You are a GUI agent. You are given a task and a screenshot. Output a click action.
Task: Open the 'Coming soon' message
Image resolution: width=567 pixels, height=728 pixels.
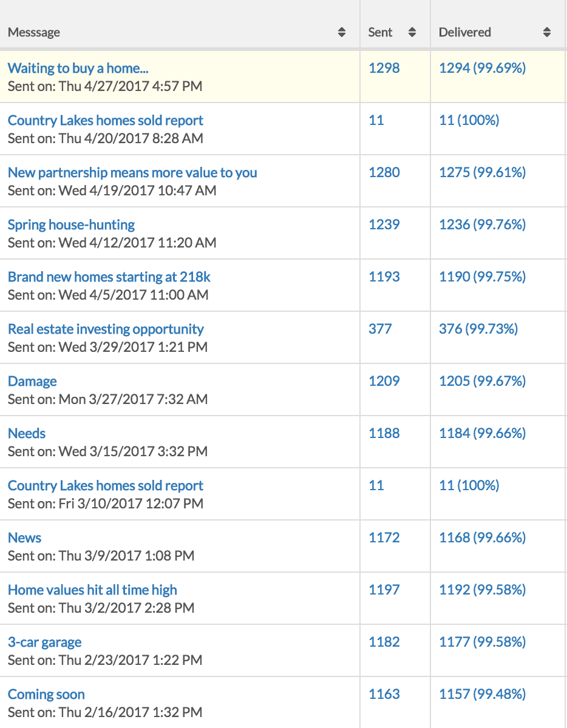[46, 694]
